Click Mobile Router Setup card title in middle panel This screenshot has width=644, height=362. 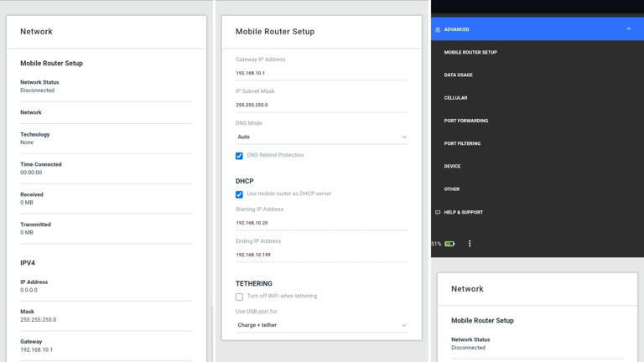tap(275, 32)
